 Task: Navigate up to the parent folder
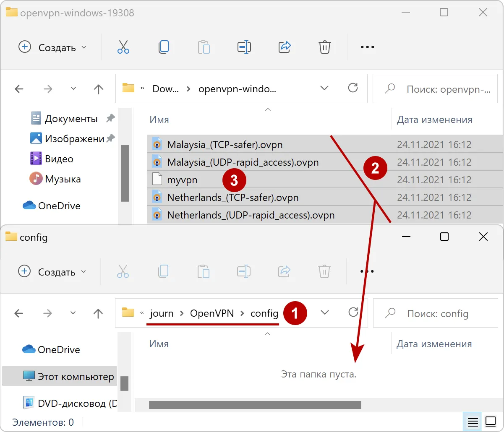point(98,89)
